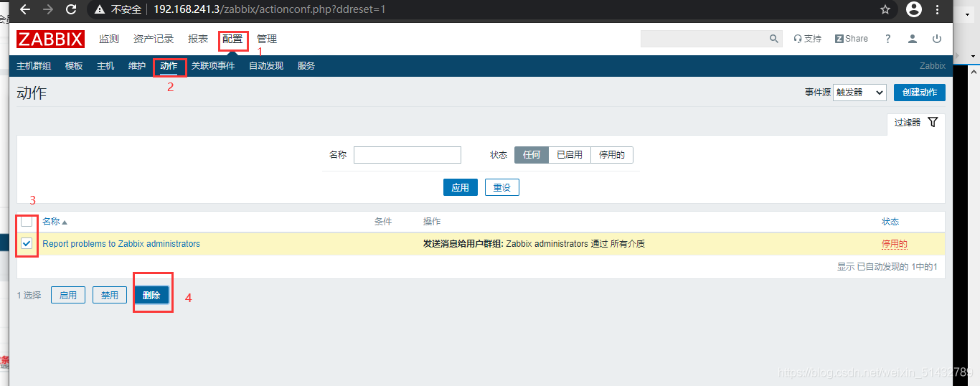
Task: Apply the filter with 应用 button
Action: [x=460, y=187]
